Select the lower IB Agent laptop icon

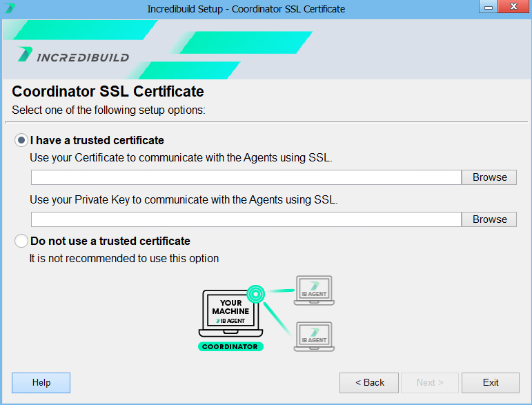point(314,337)
